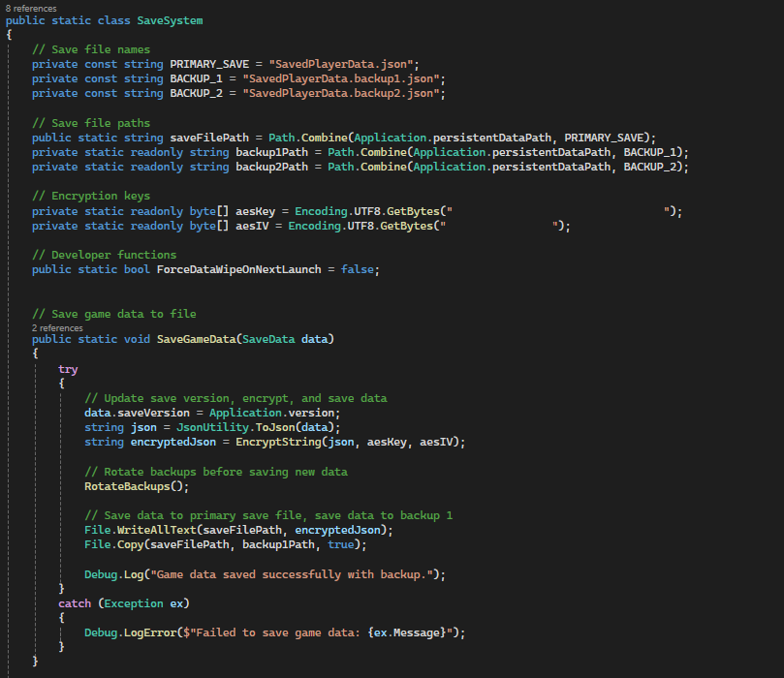Click data.saveVersion assignment line
This screenshot has height=678, width=784.
212,413
